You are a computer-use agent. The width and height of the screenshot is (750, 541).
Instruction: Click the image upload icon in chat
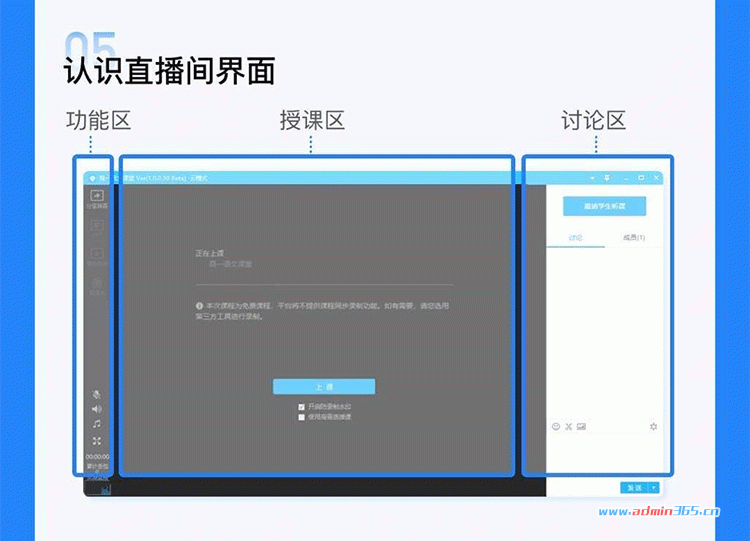pyautogui.click(x=581, y=426)
